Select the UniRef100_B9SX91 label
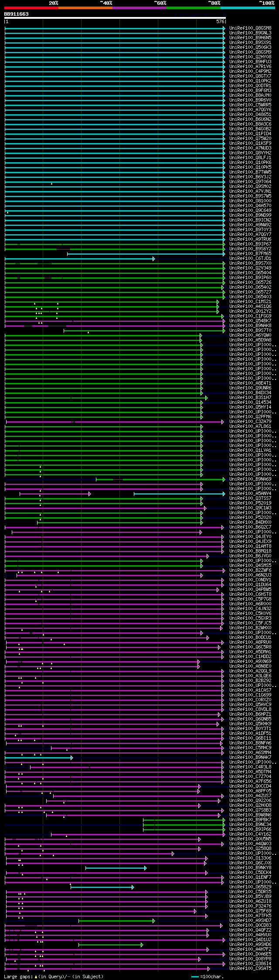Viewport: 279px width, 980px height. pos(250,42)
